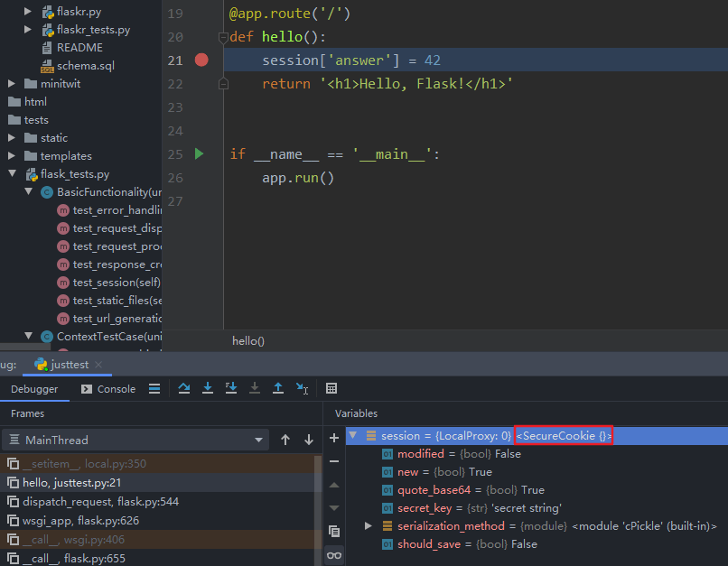This screenshot has height=566, width=728.
Task: Select the quote_base64 variable row
Action: coord(537,490)
